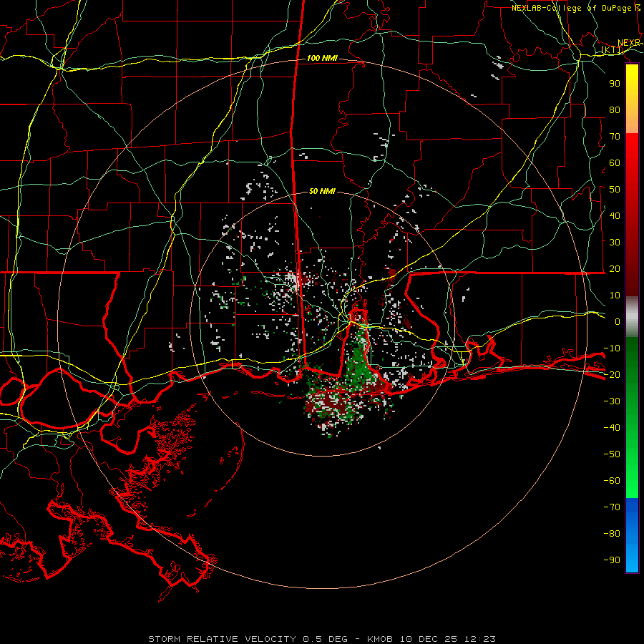Click the -20 value on the color scale
The image size is (644, 644).
[x=612, y=375]
